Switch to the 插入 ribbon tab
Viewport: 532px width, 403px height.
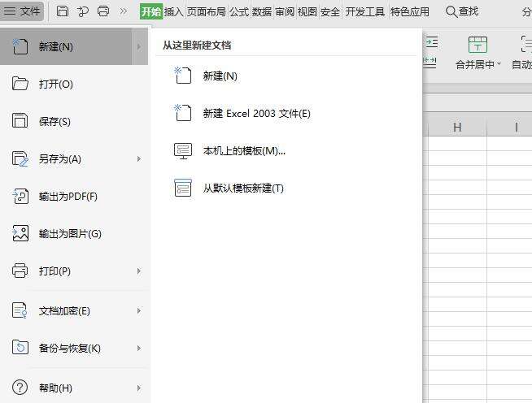coord(174,12)
